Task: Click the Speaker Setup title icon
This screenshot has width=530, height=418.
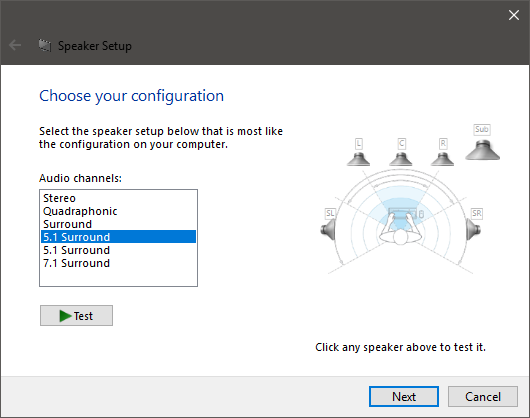Action: (x=45, y=46)
